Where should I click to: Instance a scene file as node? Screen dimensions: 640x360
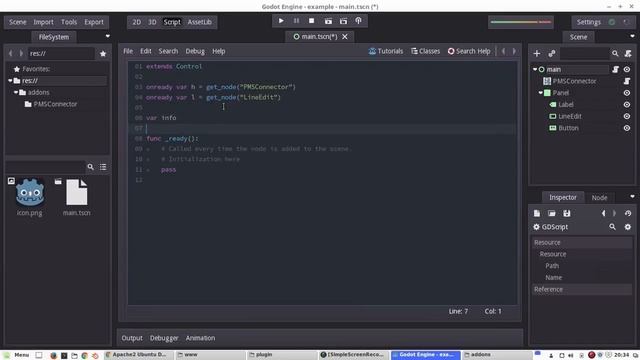pyautogui.click(x=552, y=53)
